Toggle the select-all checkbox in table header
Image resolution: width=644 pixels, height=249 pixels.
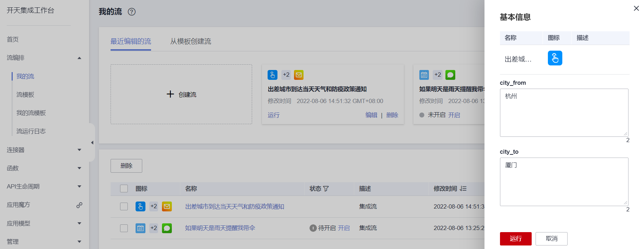[x=124, y=189]
